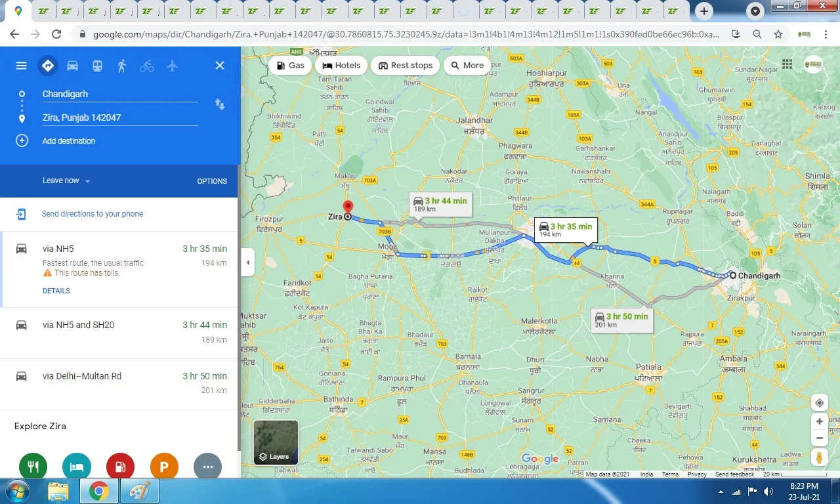Choose the cycling travel mode

147,66
